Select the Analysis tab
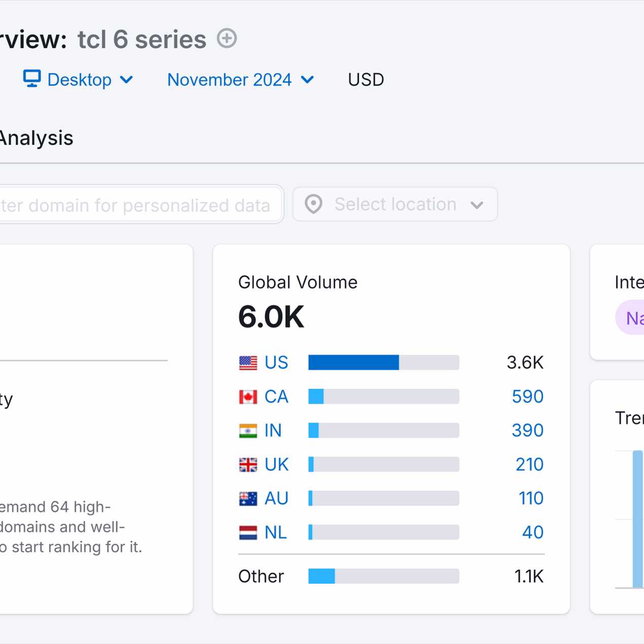This screenshot has height=644, width=644. [36, 138]
